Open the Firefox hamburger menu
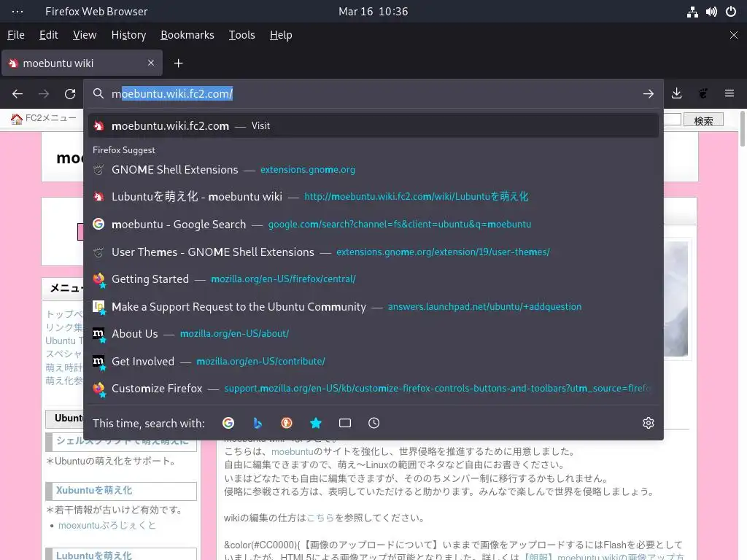This screenshot has width=747, height=560. (729, 93)
